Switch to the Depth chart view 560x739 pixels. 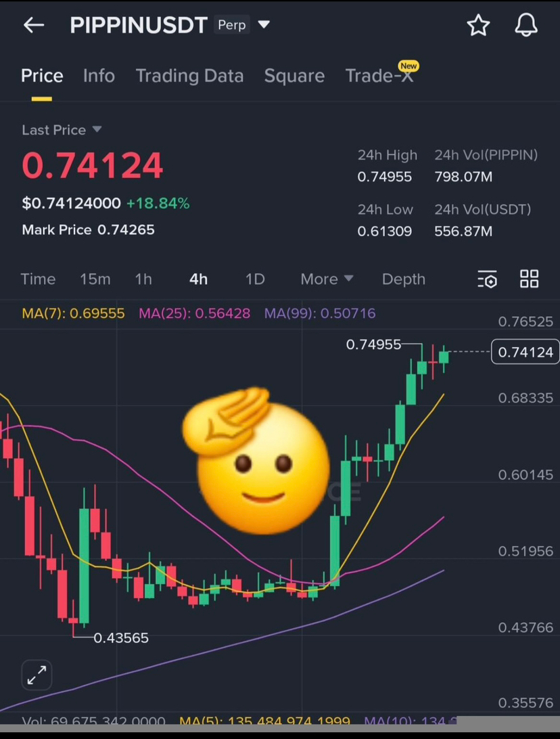click(404, 279)
